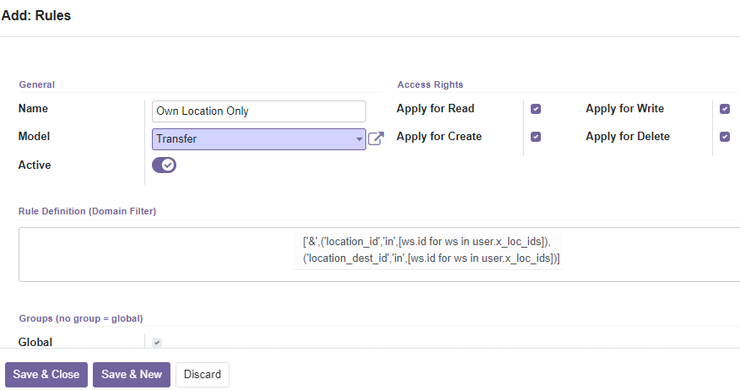Screen dimensions: 740x390
Task: Click the Name field with Own Location Only
Action: (x=259, y=111)
